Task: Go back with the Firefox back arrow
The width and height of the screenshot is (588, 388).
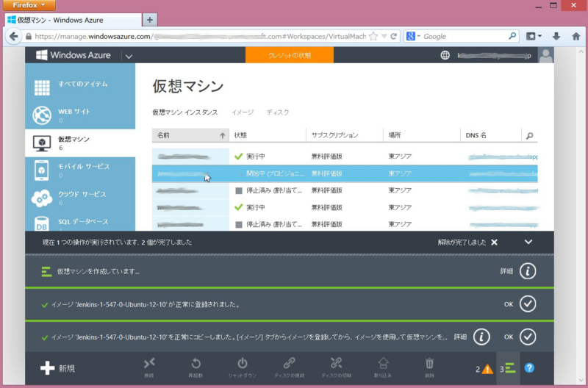Action: [x=13, y=36]
